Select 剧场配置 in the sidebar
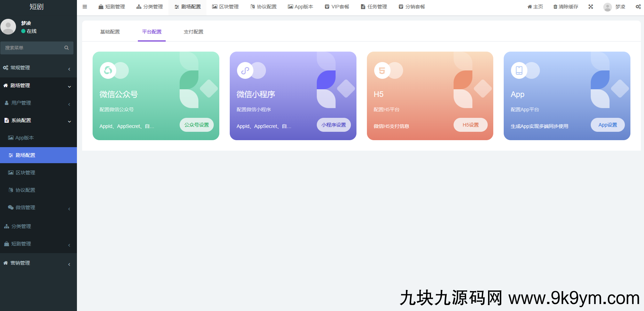Image resolution: width=644 pixels, height=311 pixels. point(38,155)
